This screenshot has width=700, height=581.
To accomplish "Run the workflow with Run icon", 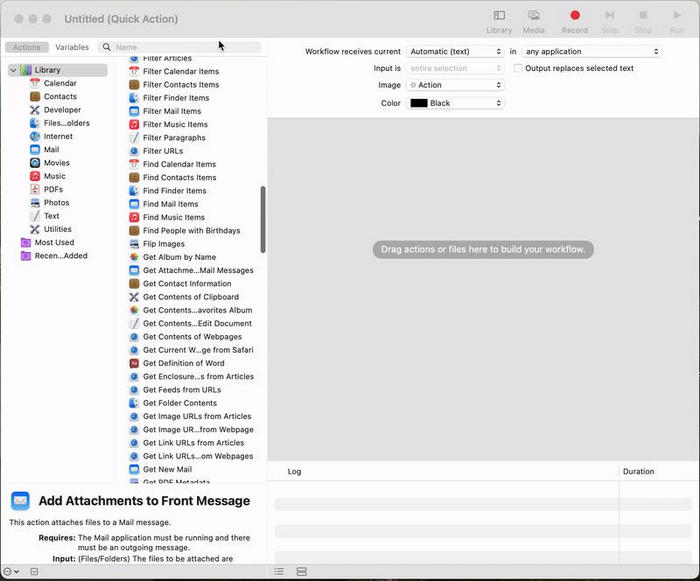I will click(677, 16).
